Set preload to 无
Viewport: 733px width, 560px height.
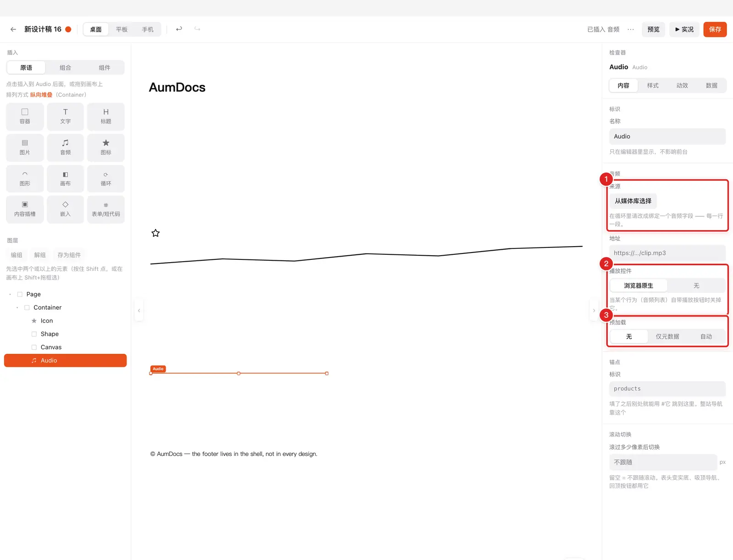629,336
